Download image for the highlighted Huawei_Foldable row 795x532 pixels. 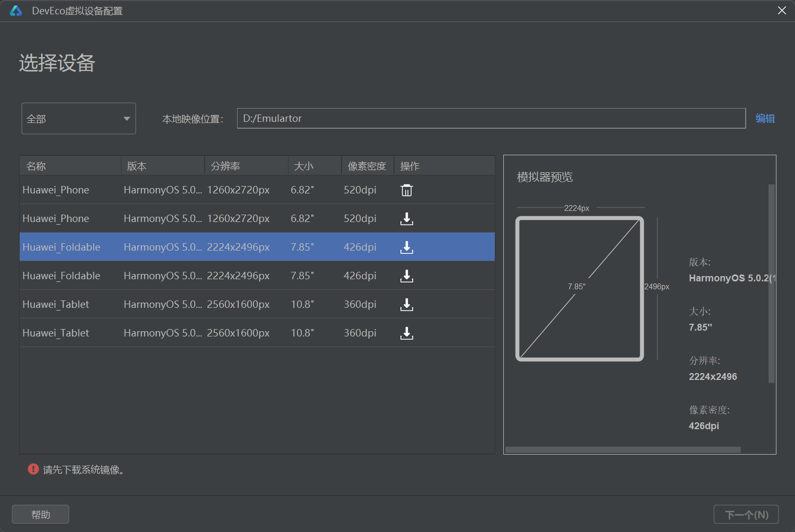tap(407, 247)
